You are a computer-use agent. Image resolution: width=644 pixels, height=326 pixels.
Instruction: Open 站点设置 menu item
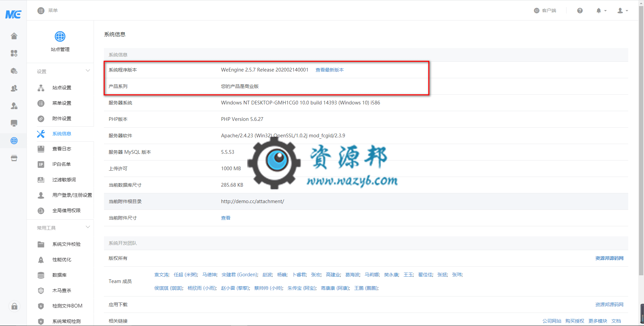pyautogui.click(x=62, y=88)
